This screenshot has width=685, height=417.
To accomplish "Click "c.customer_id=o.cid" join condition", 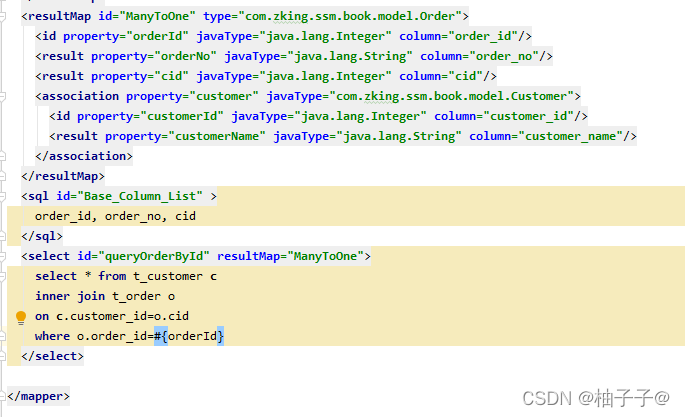I will (x=122, y=317).
